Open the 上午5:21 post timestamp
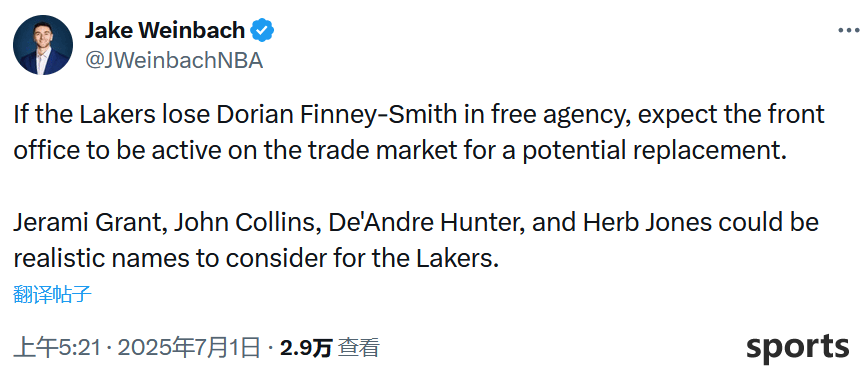 [x=57, y=348]
